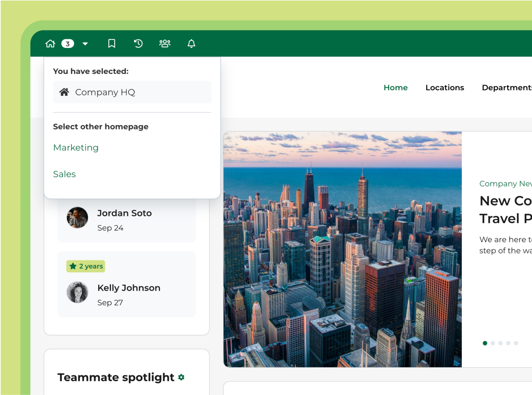532x395 pixels.
Task: Open the Locations navigation item
Action: pos(445,88)
